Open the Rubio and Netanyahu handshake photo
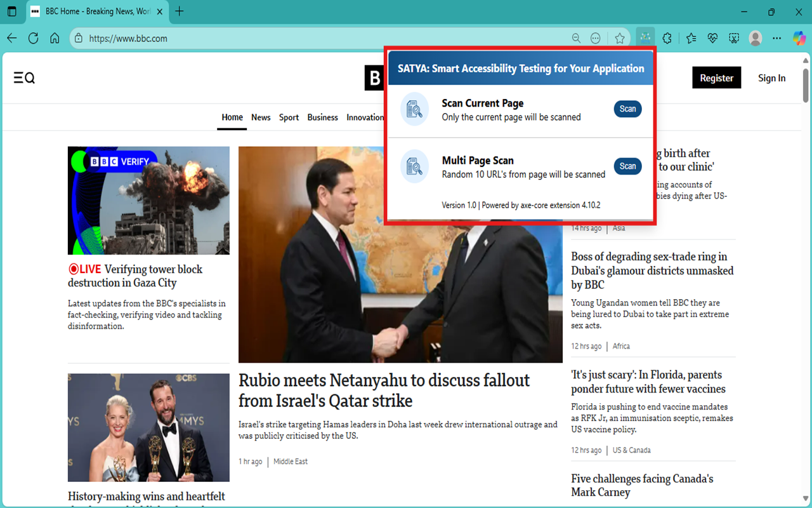Viewport: 812px width, 508px height. coord(400,255)
